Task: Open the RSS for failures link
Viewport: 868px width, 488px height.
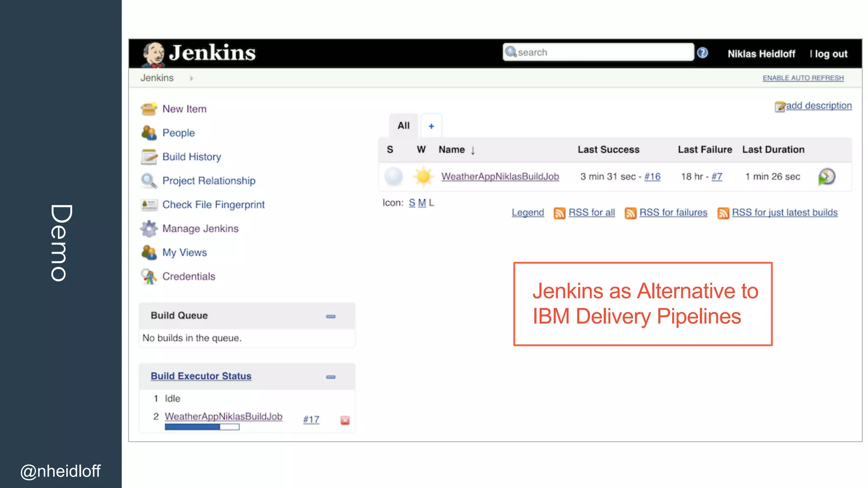Action: pos(673,213)
